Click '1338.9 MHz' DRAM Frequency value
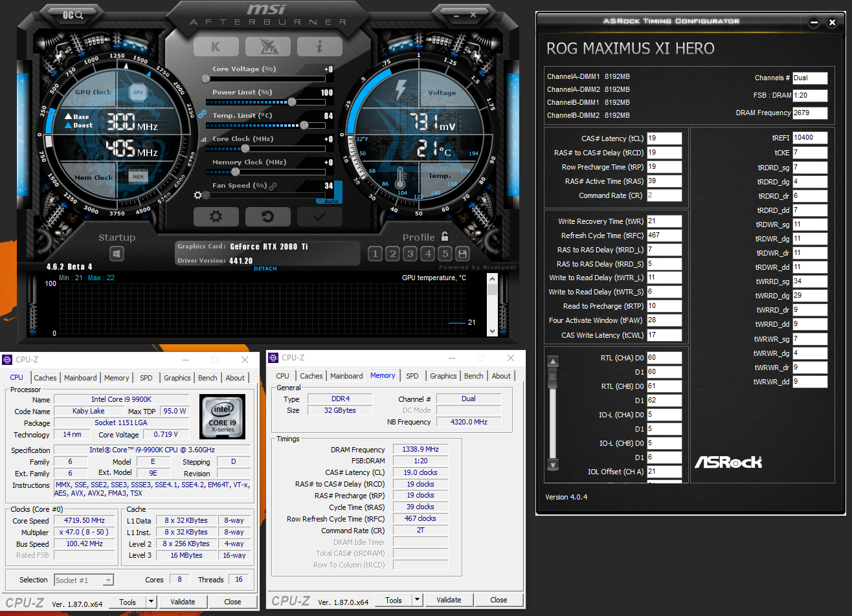852x616 pixels. pos(420,449)
